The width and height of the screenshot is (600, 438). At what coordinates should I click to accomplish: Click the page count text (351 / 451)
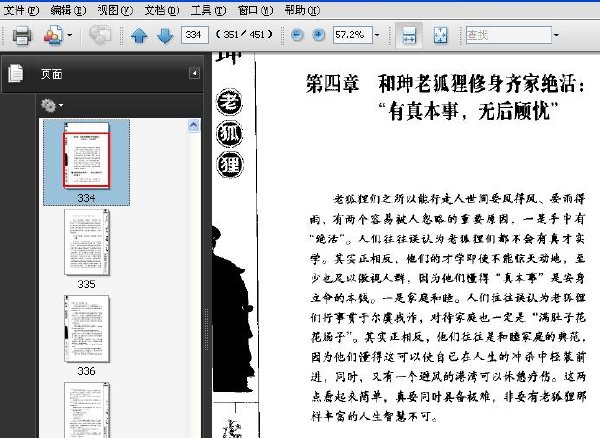point(244,35)
